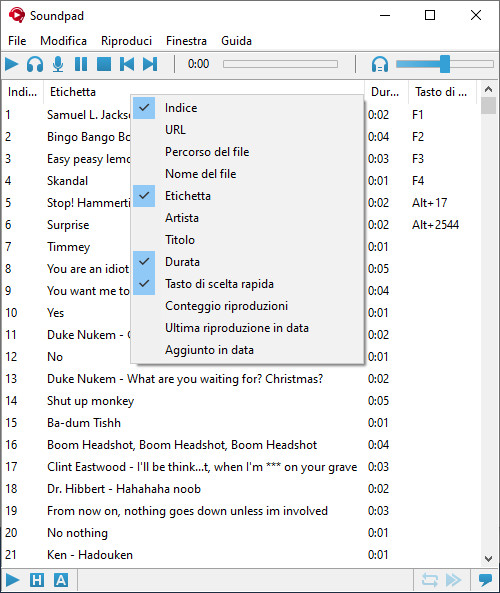Skip to the next sound

150,64
